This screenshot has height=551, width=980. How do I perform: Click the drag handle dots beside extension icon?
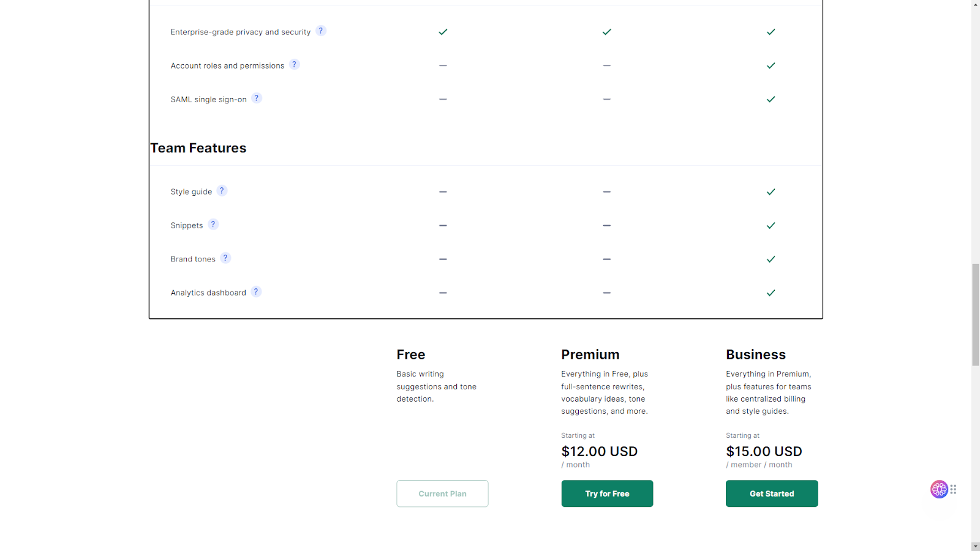(954, 489)
